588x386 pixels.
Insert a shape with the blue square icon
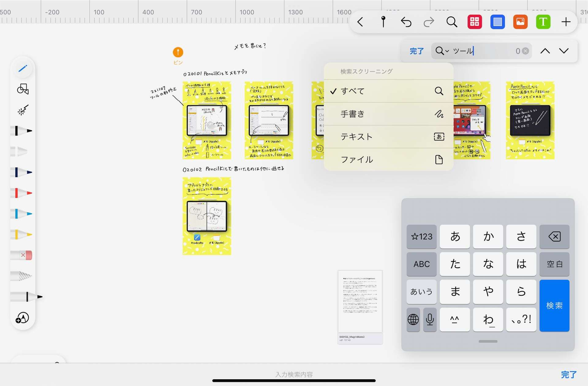[x=497, y=22]
